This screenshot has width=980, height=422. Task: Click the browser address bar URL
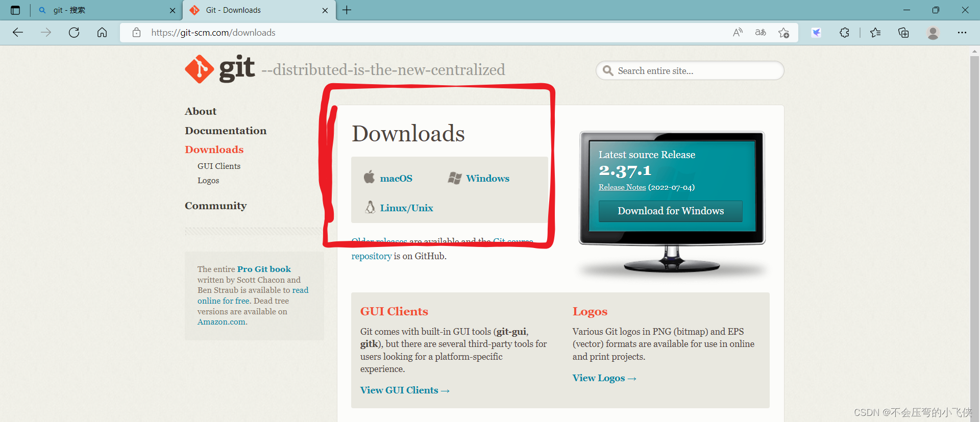[213, 33]
